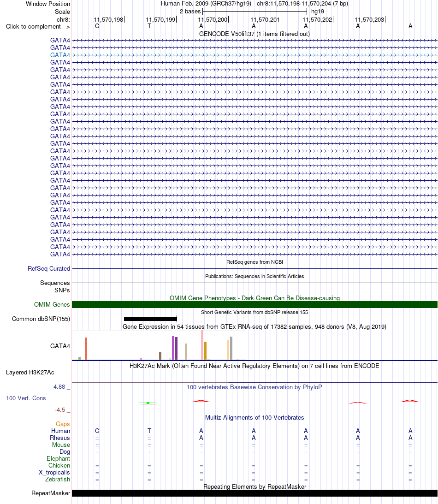
Task: Click the Mouse species label
Action: pyautogui.click(x=61, y=445)
